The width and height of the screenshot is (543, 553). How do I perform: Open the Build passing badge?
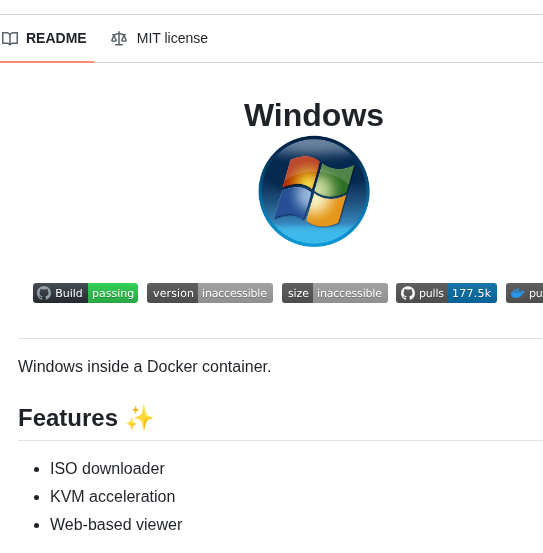click(x=85, y=293)
